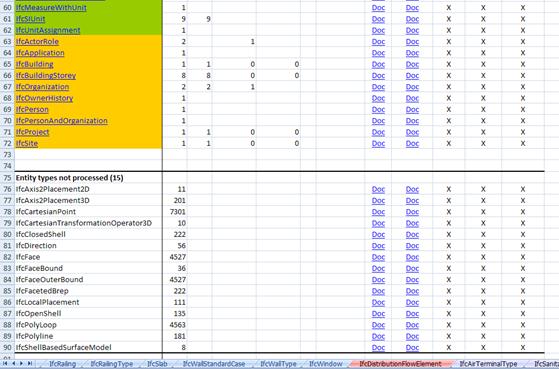Jump to the last sheet tab arrow
Image resolution: width=559 pixels, height=369 pixels.
pyautogui.click(x=30, y=363)
